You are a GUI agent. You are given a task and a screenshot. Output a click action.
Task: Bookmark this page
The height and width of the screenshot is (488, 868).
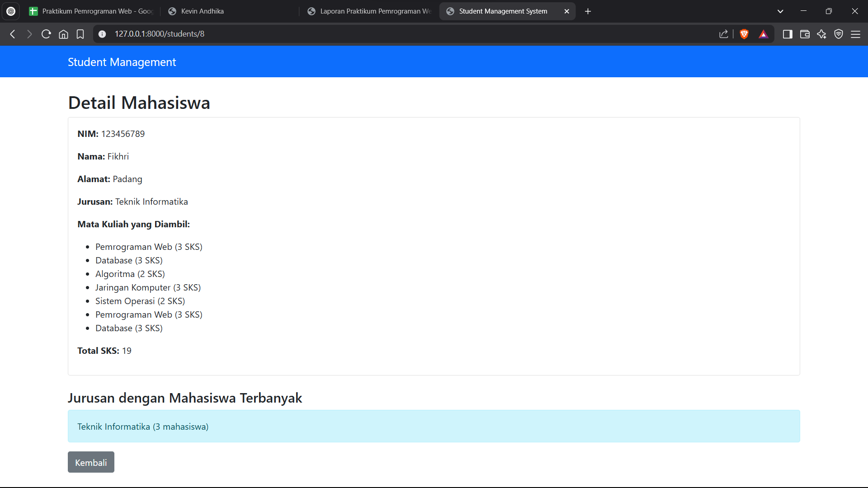click(x=80, y=34)
